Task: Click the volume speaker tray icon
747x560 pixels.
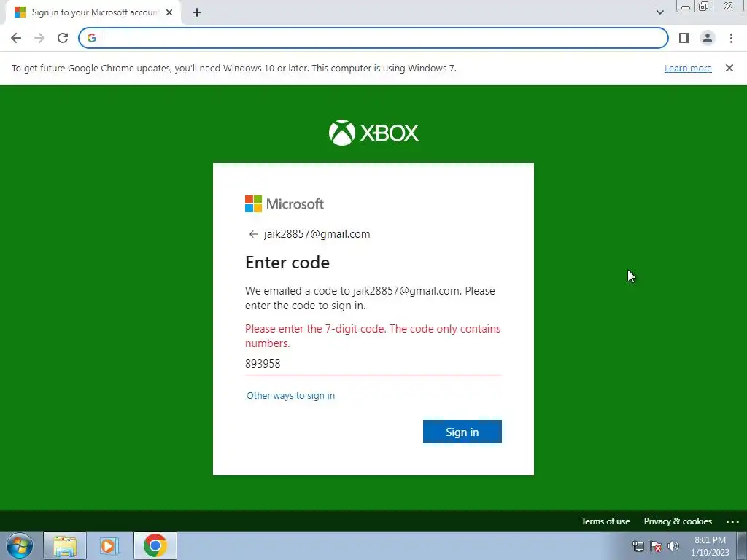Action: tap(673, 546)
